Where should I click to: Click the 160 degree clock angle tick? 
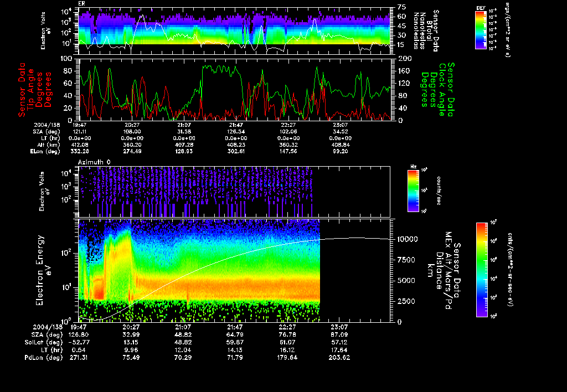404,71
